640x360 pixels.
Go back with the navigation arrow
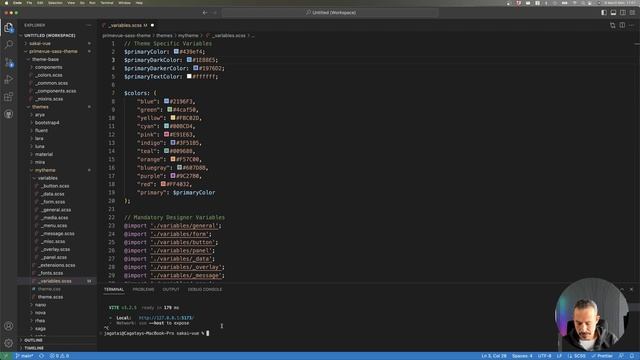pyautogui.click(x=205, y=13)
